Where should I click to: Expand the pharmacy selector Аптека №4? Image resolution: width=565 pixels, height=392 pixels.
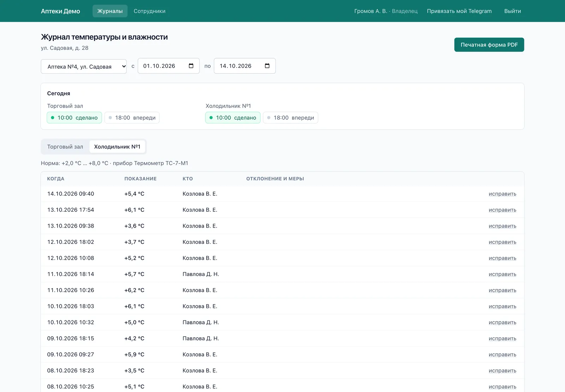pos(84,66)
